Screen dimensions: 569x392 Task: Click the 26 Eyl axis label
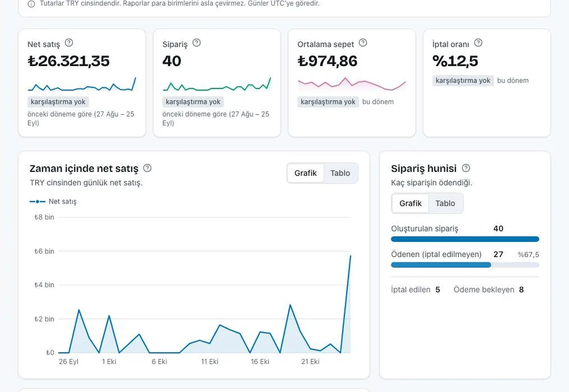(x=69, y=361)
